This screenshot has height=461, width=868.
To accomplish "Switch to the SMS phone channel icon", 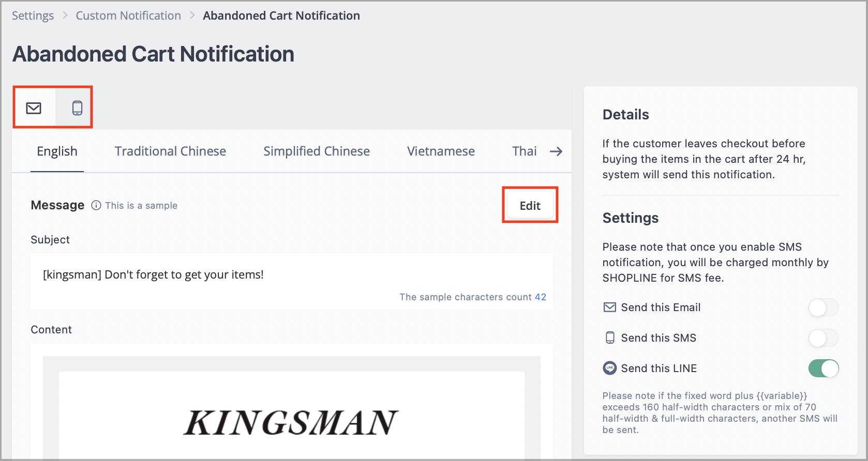I will point(77,108).
